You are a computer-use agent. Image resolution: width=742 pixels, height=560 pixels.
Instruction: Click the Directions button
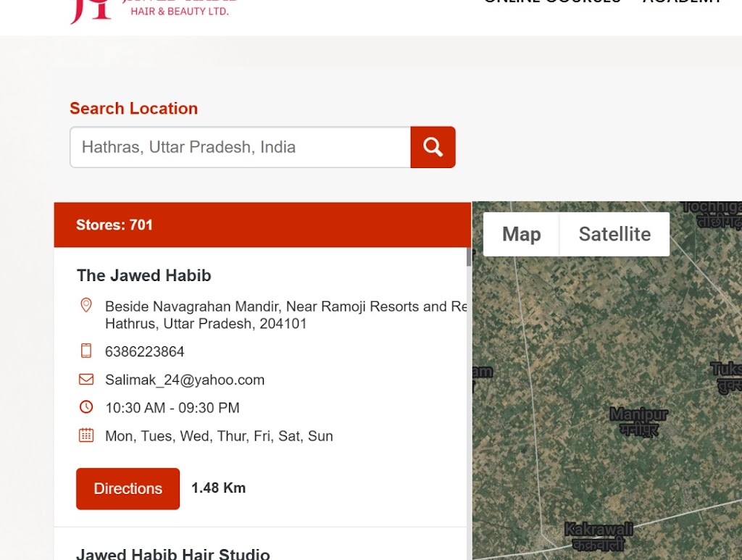(x=128, y=488)
